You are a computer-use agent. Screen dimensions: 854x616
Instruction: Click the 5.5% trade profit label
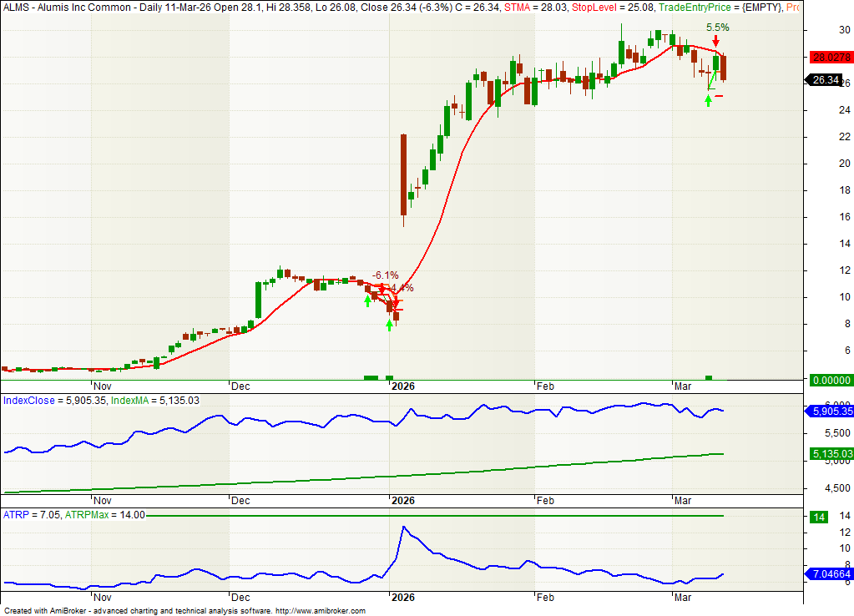717,28
